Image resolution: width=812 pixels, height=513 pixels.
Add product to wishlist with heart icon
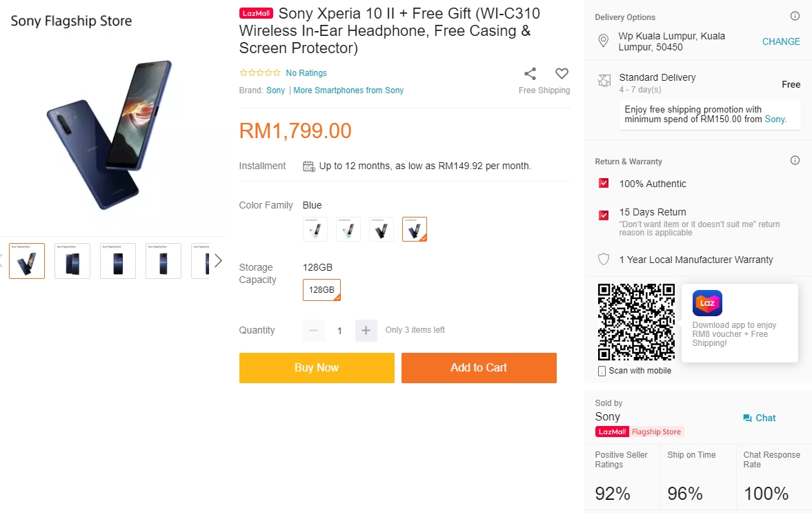(x=562, y=74)
